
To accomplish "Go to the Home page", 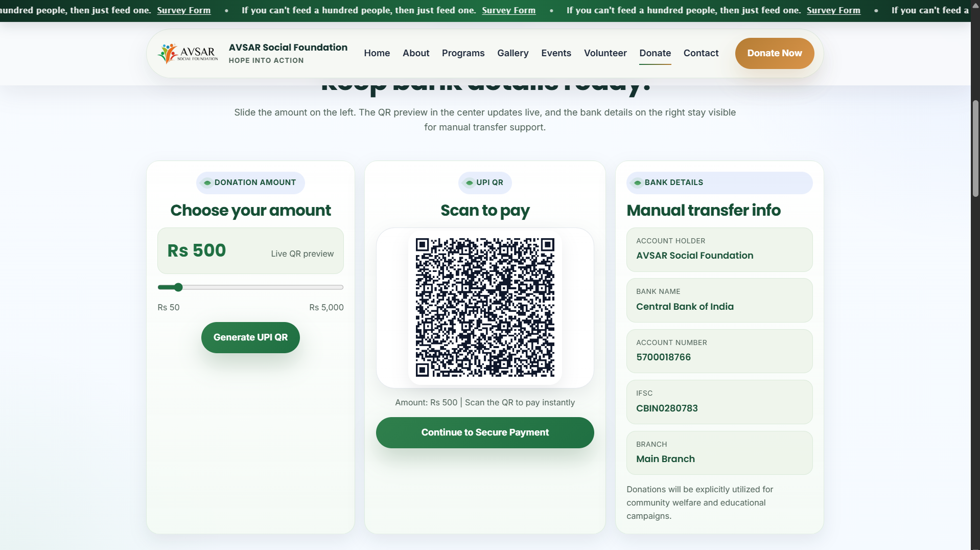I will pyautogui.click(x=377, y=53).
